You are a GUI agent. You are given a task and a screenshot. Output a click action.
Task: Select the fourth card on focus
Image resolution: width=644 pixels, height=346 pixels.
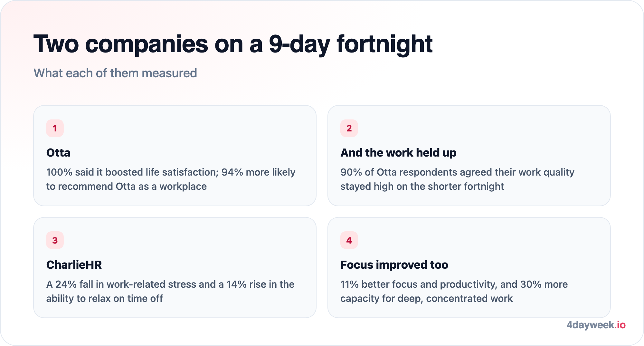tap(469, 267)
